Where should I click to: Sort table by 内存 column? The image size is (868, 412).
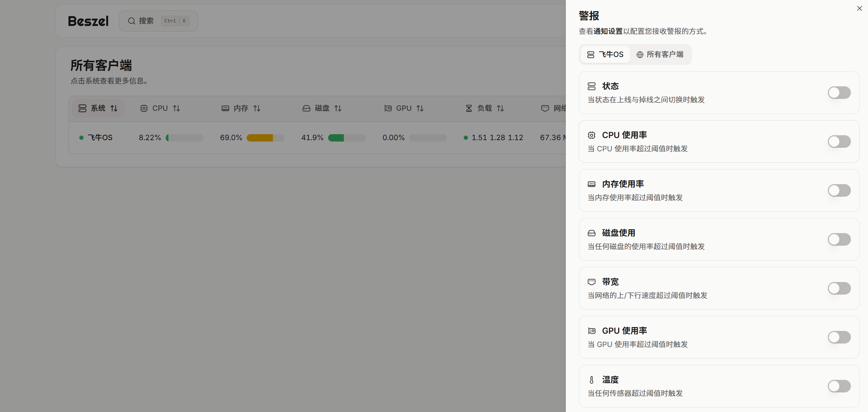click(x=241, y=108)
